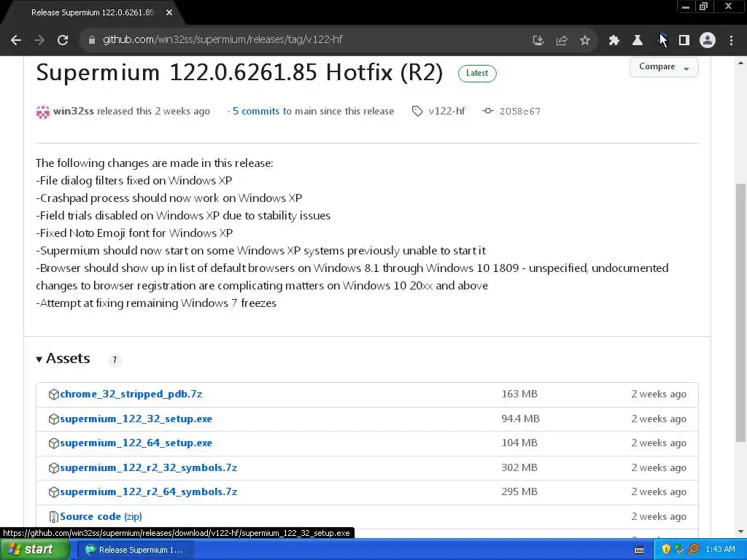Click the 163 MB size text

519,394
